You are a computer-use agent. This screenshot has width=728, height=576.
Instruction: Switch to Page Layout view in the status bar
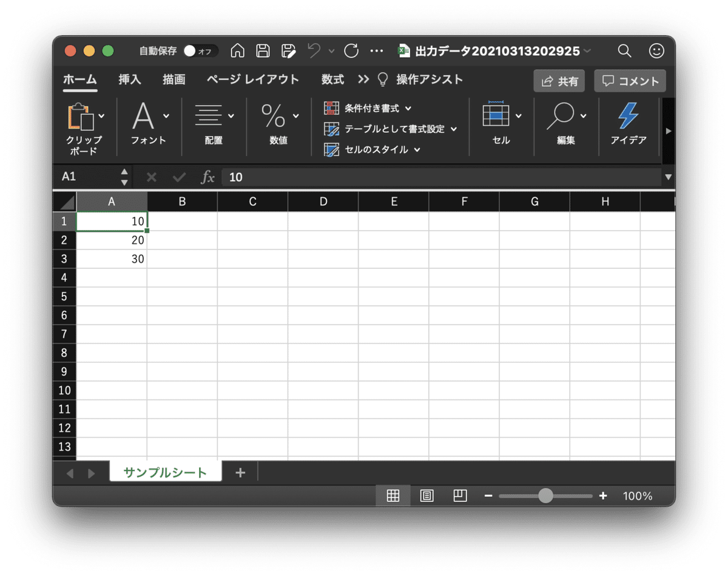[x=426, y=495]
